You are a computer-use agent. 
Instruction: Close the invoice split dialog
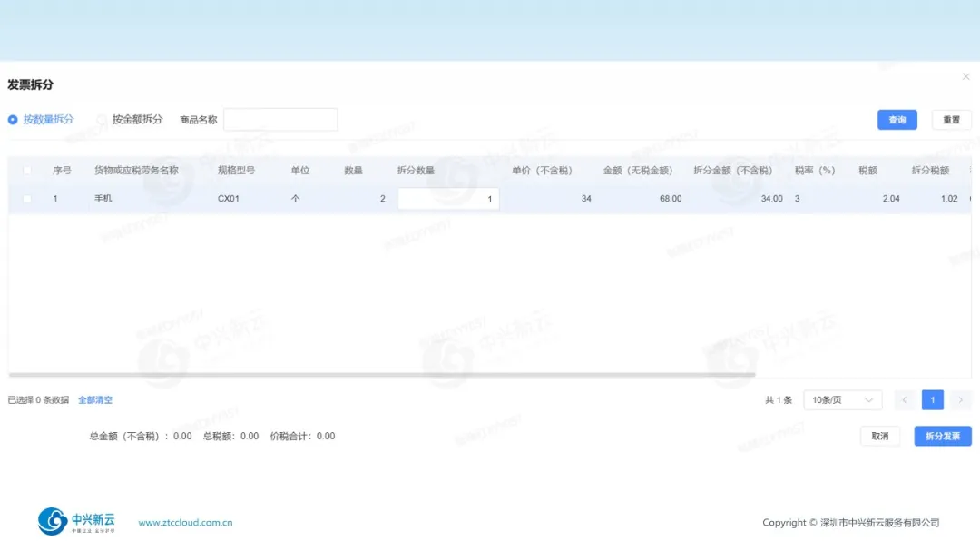click(x=965, y=76)
